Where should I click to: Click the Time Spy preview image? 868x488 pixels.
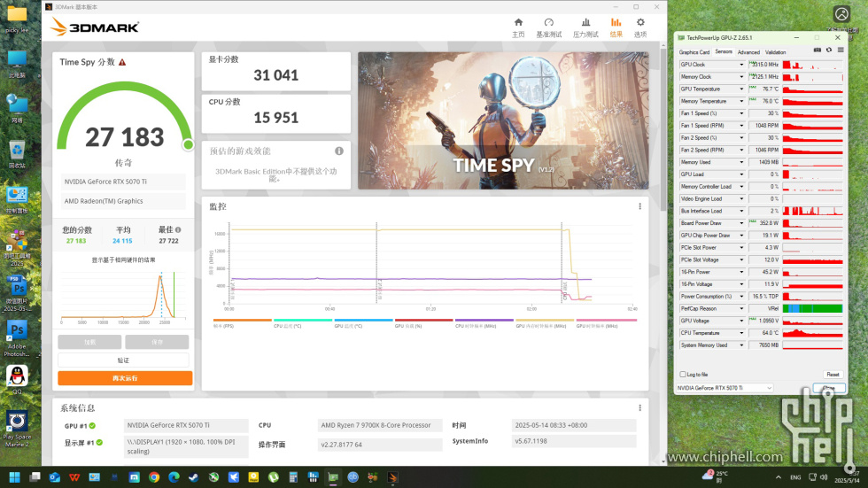(x=503, y=120)
